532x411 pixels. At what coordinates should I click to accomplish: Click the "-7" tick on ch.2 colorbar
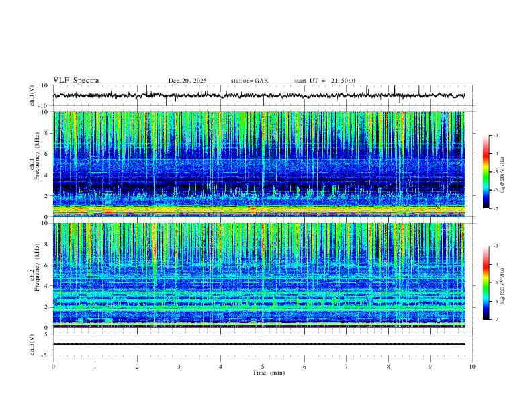coord(495,320)
